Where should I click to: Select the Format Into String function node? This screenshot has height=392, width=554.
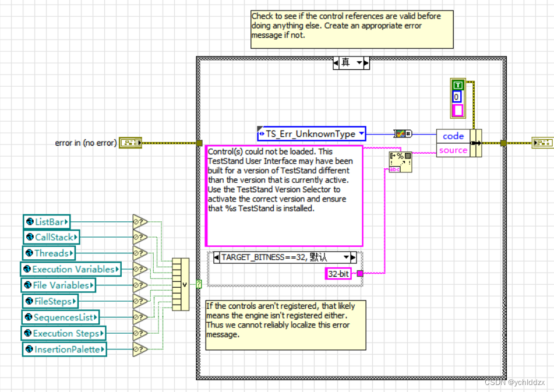pos(400,162)
